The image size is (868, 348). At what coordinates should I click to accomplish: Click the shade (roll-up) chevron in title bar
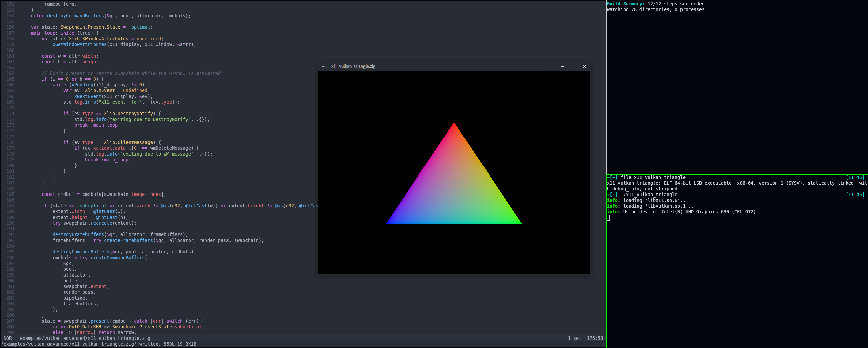[552, 66]
